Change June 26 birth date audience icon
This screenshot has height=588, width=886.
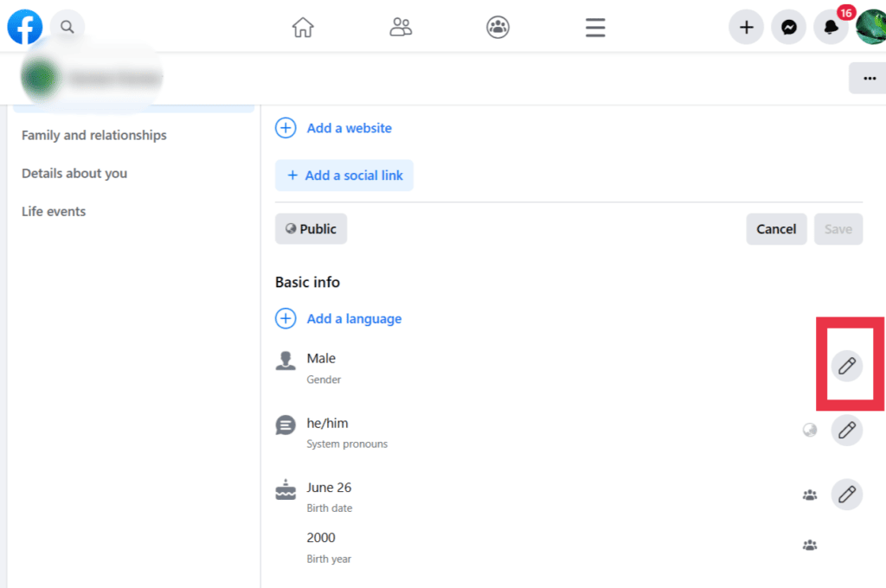click(810, 495)
